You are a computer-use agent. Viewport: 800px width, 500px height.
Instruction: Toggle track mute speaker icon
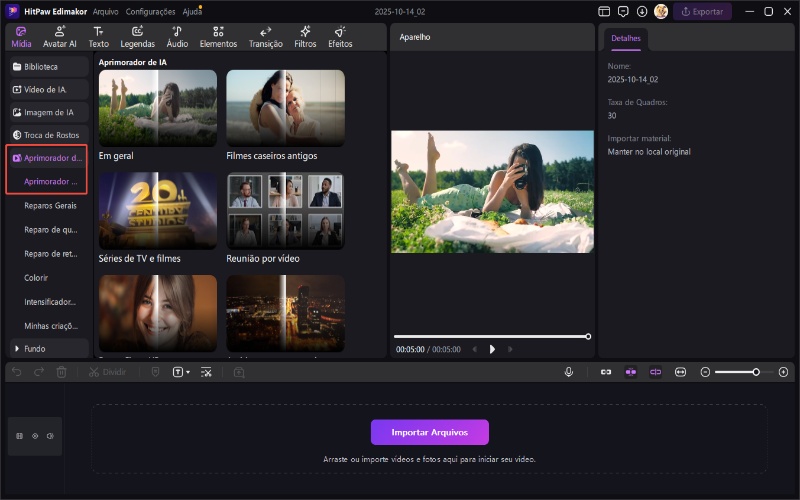coord(49,436)
